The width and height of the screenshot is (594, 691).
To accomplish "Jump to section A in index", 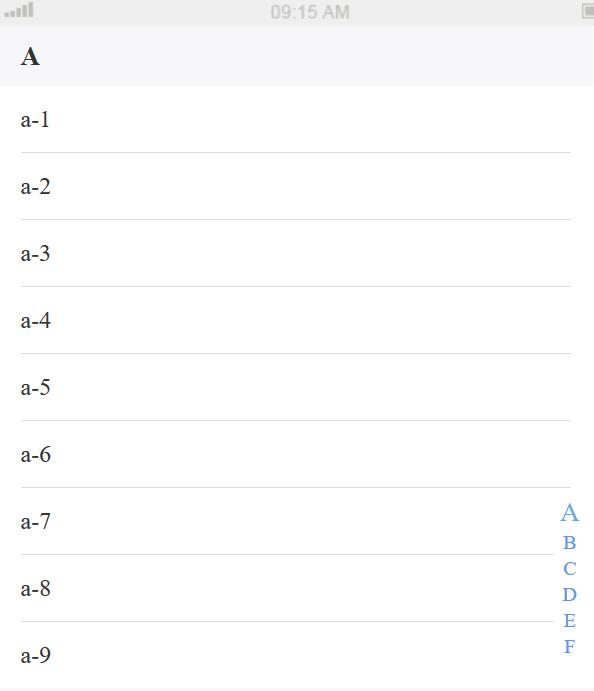I will click(569, 513).
